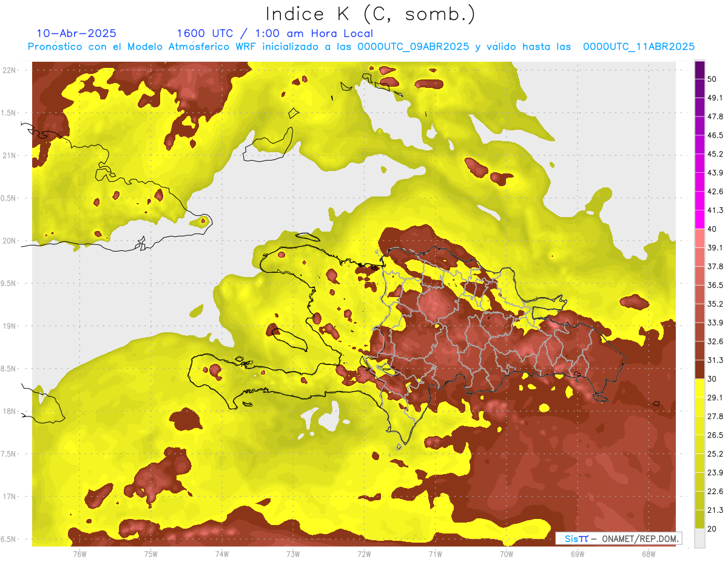The height and width of the screenshot is (562, 728).
Task: Click the '21N' latitude label
Action: (x=10, y=155)
